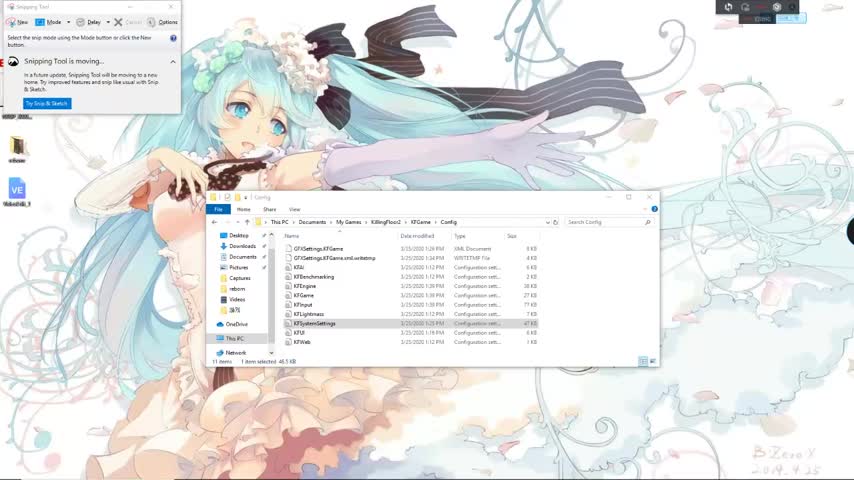
Task: Switch to large icons view in status bar
Action: (652, 361)
